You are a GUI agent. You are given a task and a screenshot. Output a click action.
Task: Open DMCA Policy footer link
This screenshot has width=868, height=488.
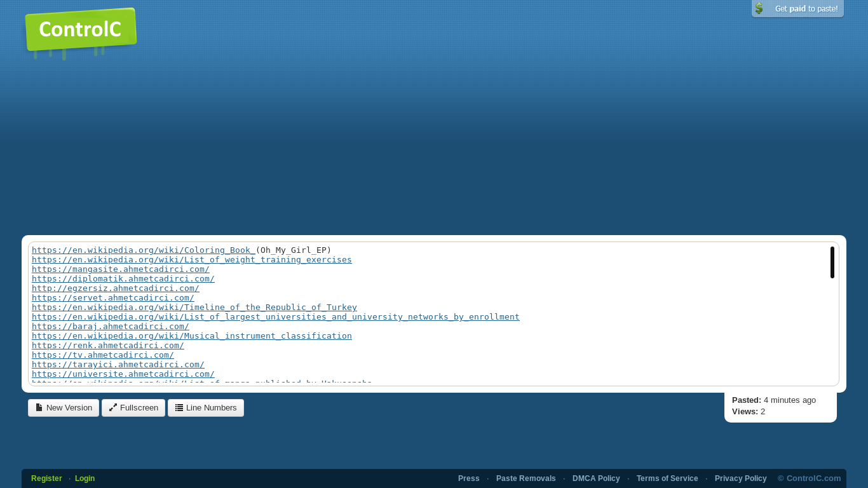[x=596, y=478]
